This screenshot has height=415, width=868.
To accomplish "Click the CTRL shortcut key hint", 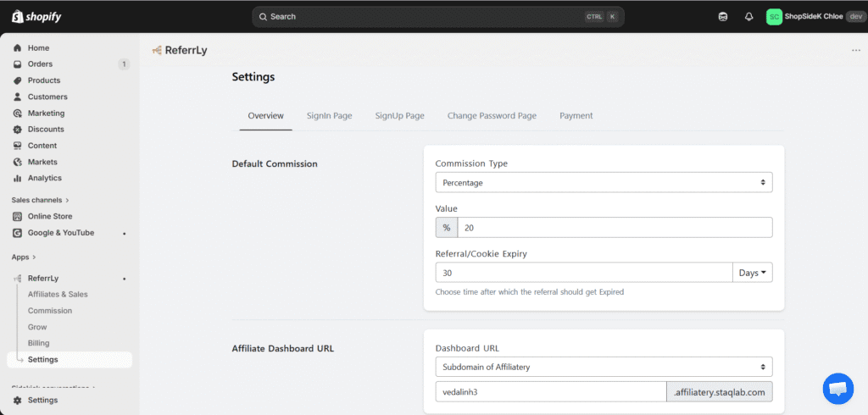I will (x=594, y=17).
